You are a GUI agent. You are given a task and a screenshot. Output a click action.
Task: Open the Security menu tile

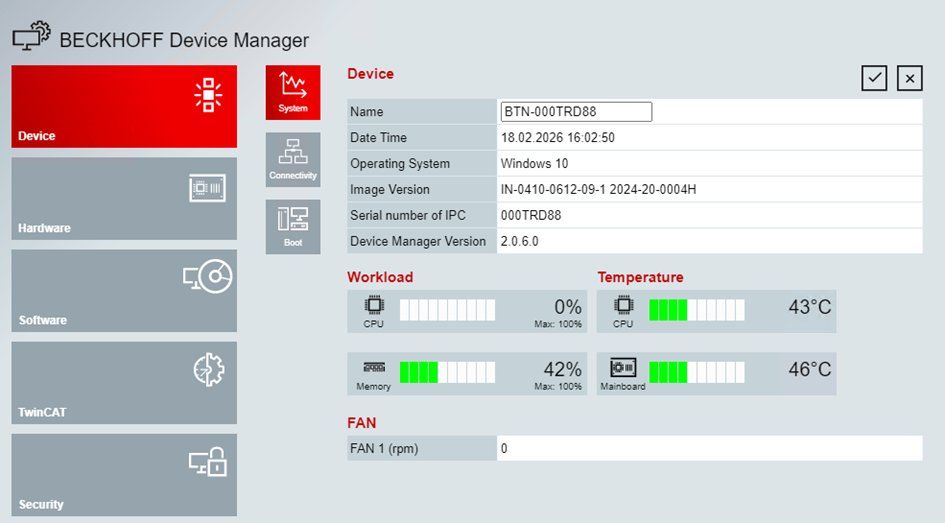[124, 475]
